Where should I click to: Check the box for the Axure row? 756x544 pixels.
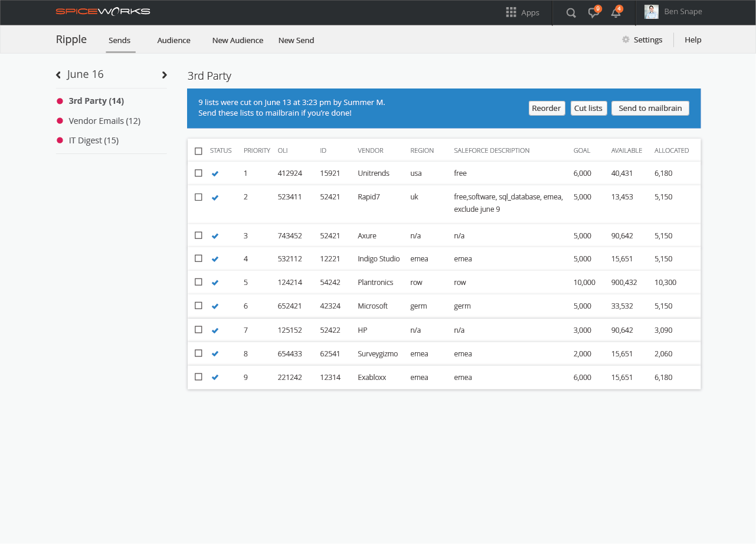[198, 235]
